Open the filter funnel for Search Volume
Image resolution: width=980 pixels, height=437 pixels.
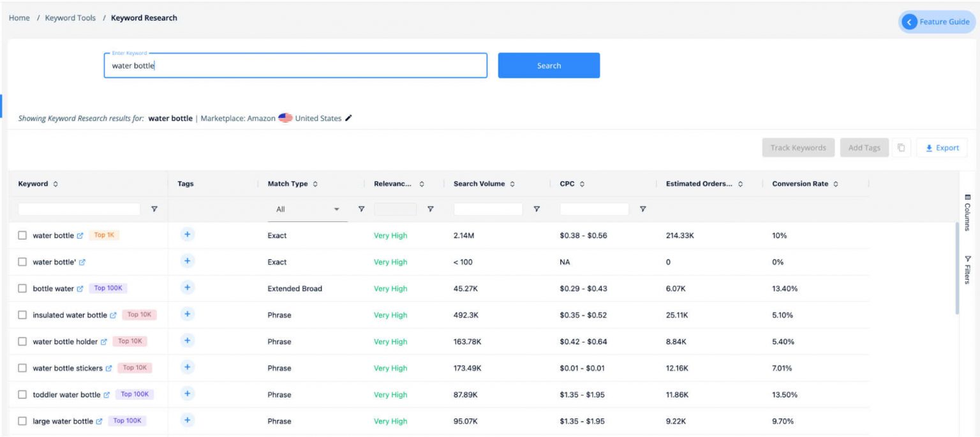[x=537, y=209]
